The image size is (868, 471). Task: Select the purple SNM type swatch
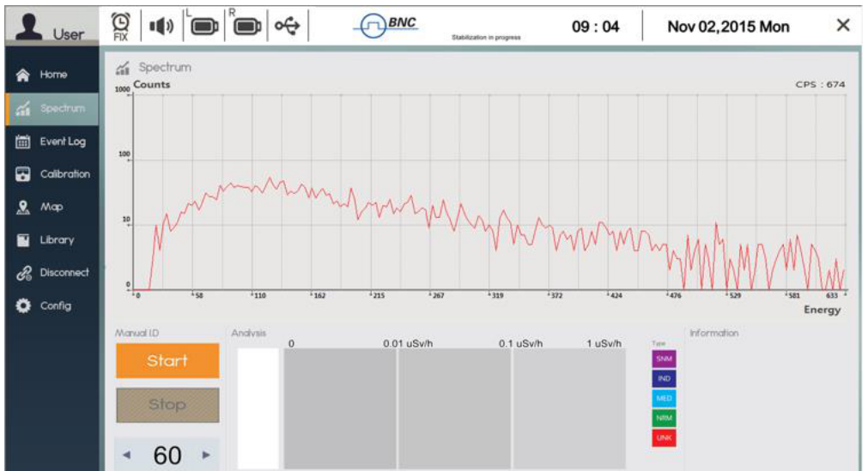point(664,359)
